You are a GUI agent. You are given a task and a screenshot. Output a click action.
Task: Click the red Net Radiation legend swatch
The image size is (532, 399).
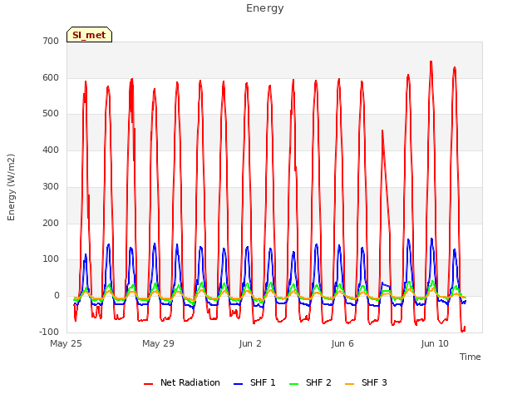(148, 384)
